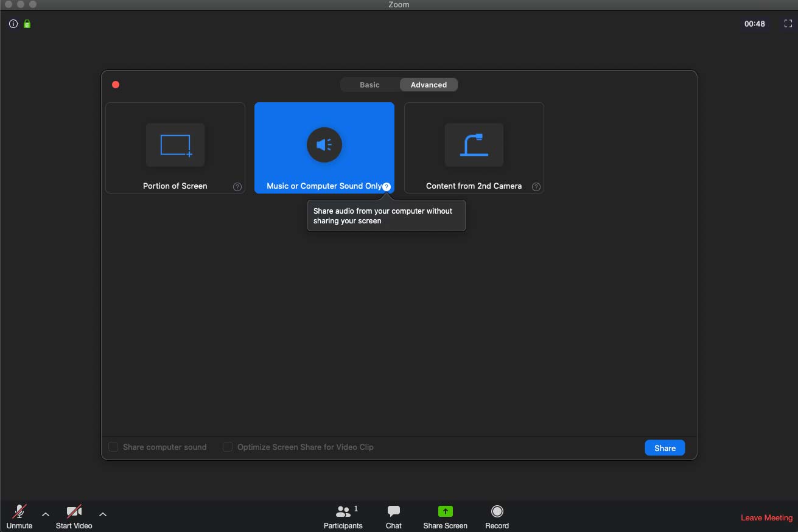Image resolution: width=798 pixels, height=532 pixels.
Task: Open help for Content from 2nd Camera
Action: [x=536, y=187]
